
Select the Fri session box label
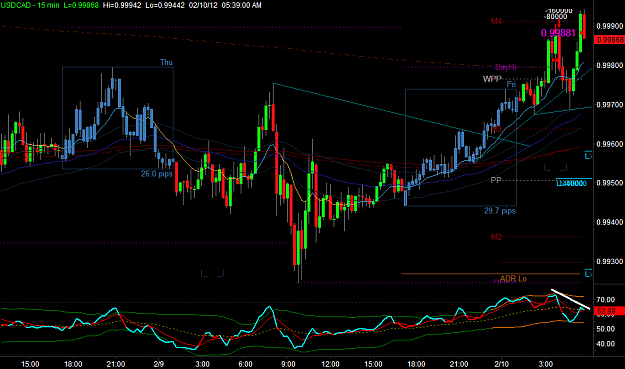[511, 84]
